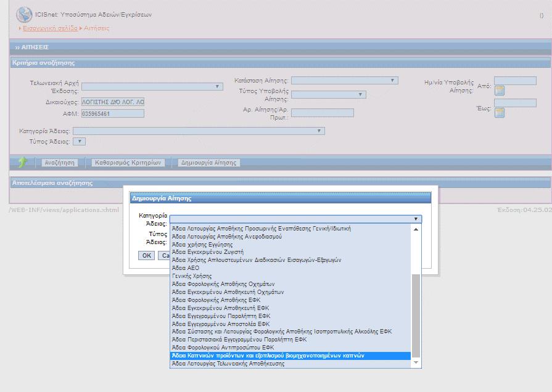
Task: Select Άδεια Φορολογικής Αποθήκης Ισοπροπυλικής Αλκοόλης option
Action: 290,332
